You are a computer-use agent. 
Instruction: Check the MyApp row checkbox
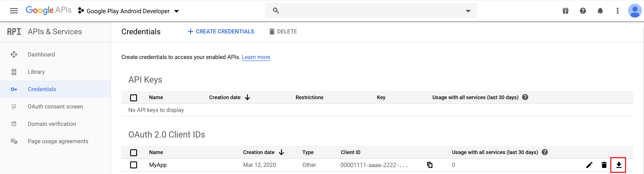pos(134,165)
